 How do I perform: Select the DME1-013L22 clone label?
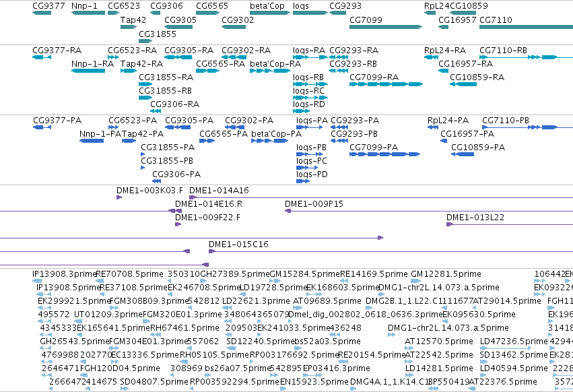pos(475,218)
